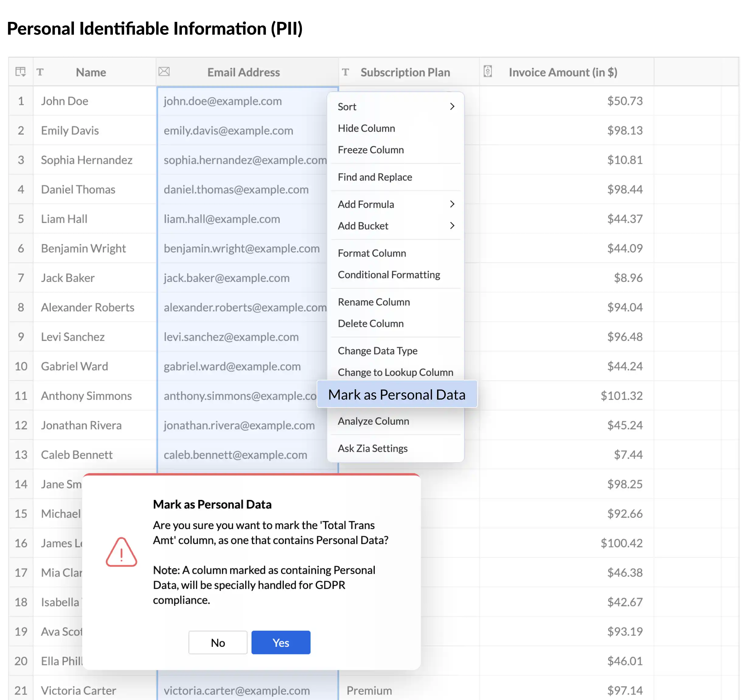Viewport: 747px width, 700px height.
Task: Expand the Add Bucket submenu arrow
Action: [452, 225]
